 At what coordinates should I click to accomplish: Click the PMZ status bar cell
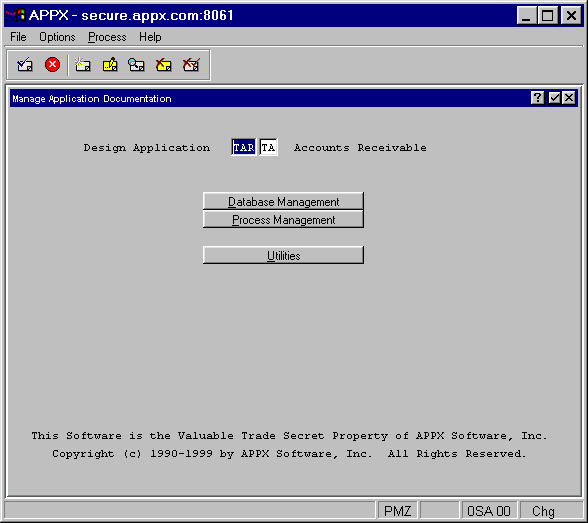pyautogui.click(x=397, y=511)
